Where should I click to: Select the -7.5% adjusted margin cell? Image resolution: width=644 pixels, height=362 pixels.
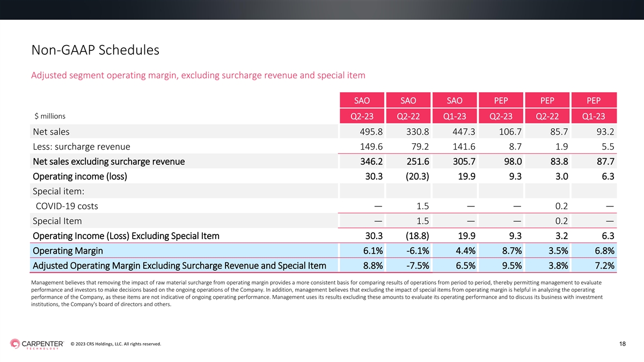[415, 266]
